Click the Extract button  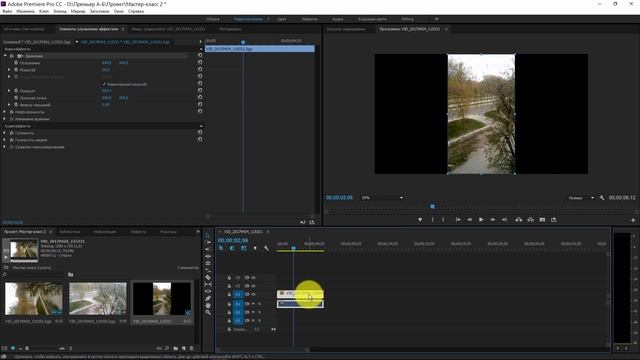point(530,220)
